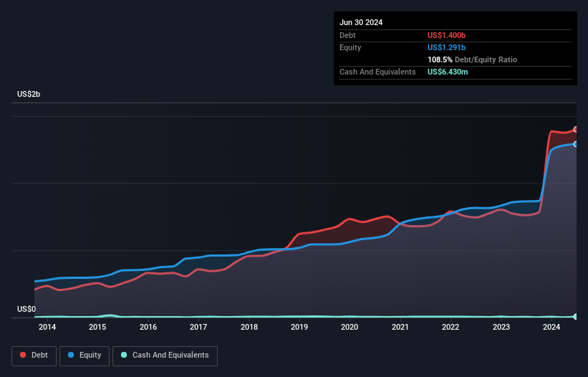Click the US$0 y-axis label
This screenshot has width=588, height=377.
(26, 309)
